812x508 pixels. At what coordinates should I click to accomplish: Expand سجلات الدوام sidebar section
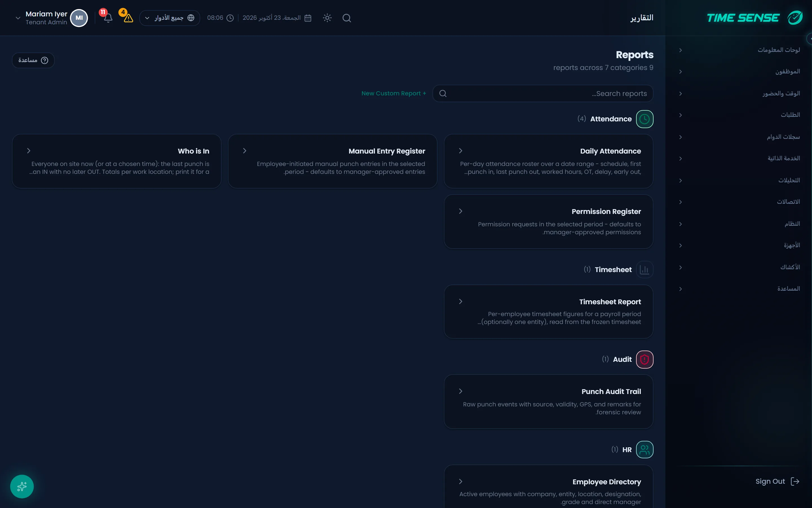coord(740,137)
